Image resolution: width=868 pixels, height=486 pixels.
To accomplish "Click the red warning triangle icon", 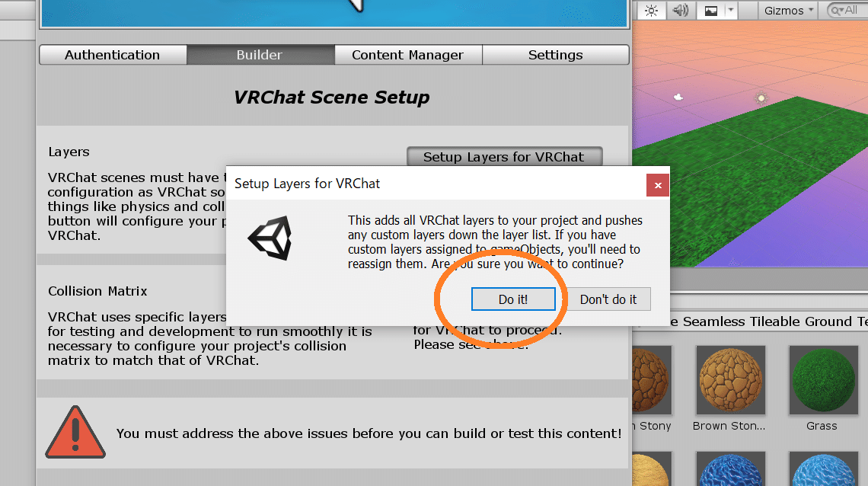I will [75, 433].
